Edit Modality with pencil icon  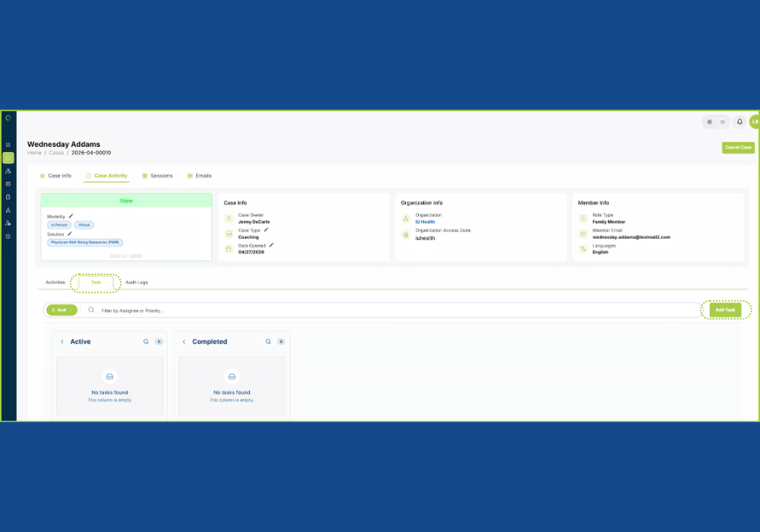[71, 216]
